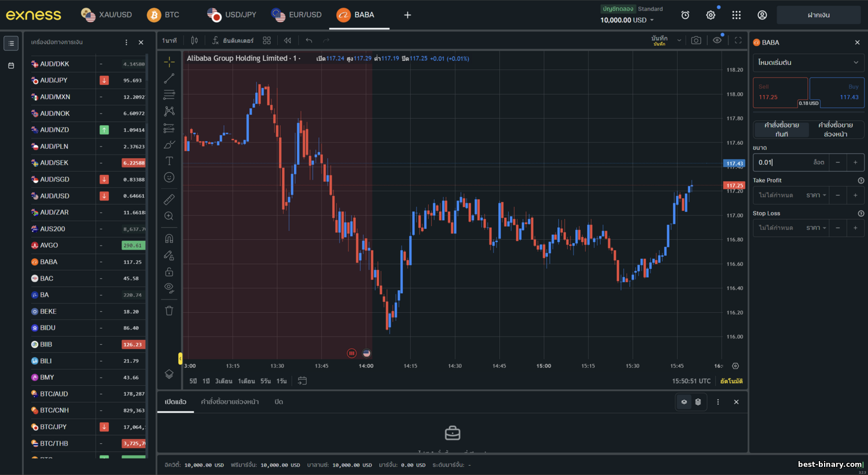Increase lot size with plus stepper

coord(855,163)
